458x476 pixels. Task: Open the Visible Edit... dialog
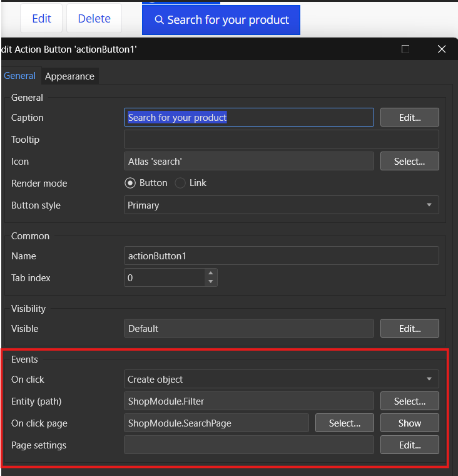(x=409, y=328)
